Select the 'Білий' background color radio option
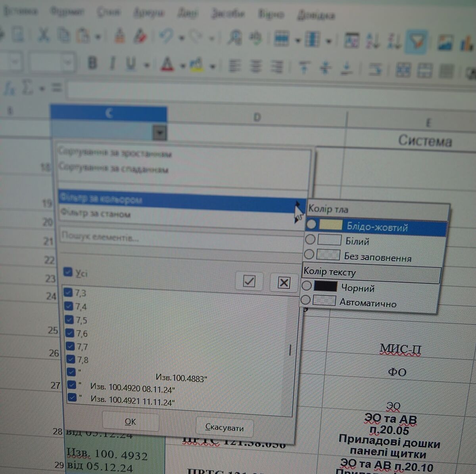This screenshot has width=476, height=474. [x=310, y=239]
